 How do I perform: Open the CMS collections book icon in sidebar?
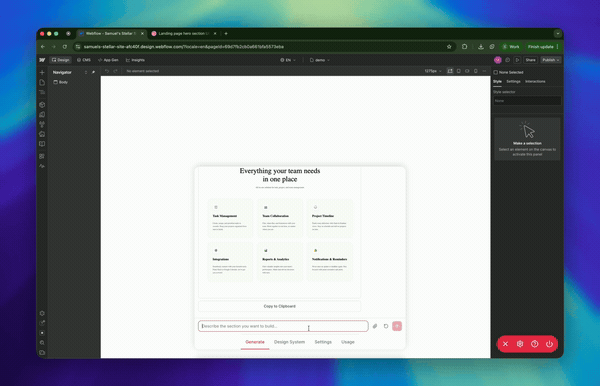tap(42, 144)
